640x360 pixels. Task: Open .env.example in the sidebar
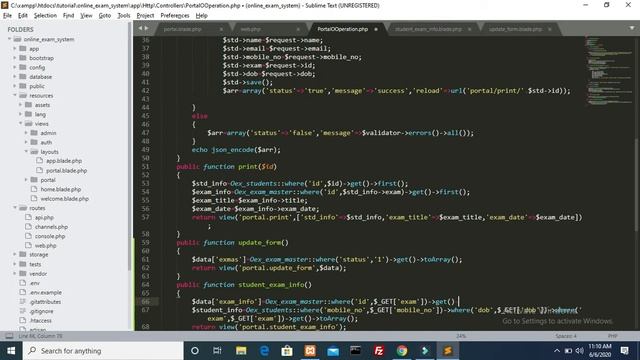[45, 293]
